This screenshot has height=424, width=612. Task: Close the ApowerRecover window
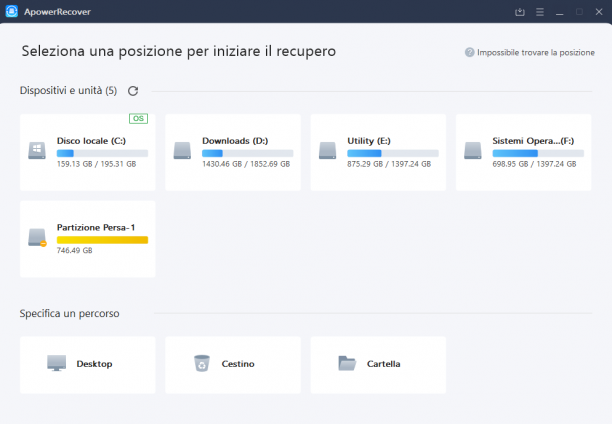pyautogui.click(x=599, y=12)
